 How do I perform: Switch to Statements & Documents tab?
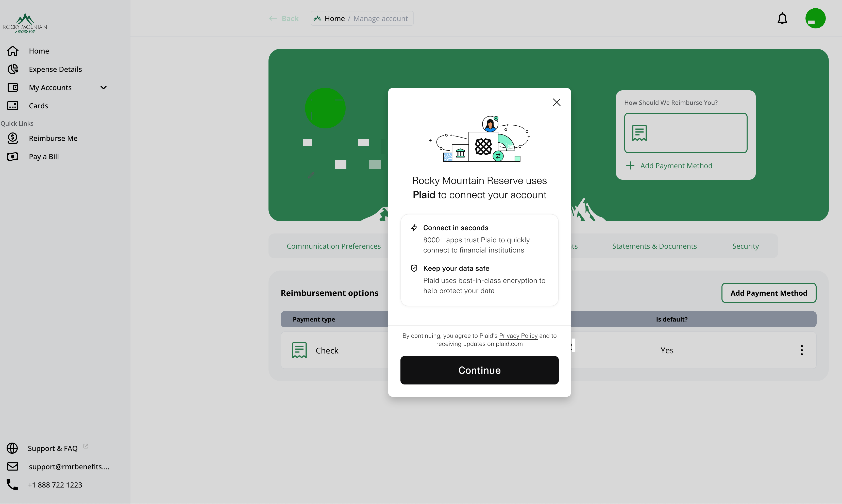(x=654, y=246)
